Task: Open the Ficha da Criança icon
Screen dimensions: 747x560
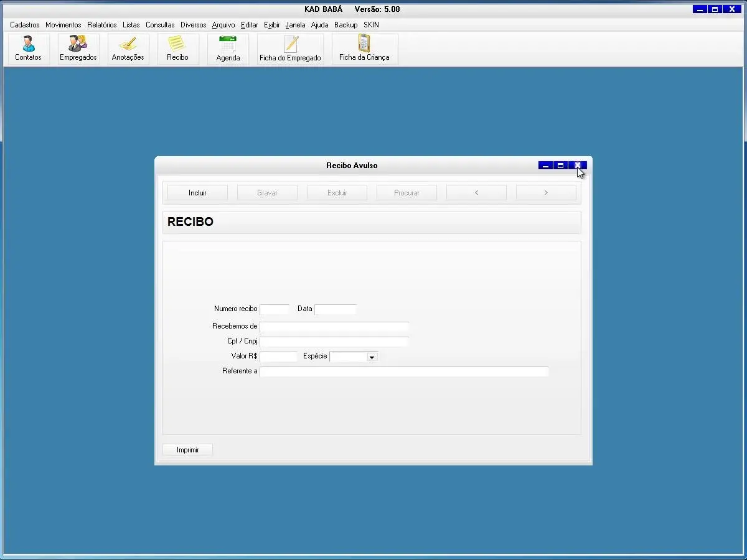Action: pyautogui.click(x=364, y=49)
